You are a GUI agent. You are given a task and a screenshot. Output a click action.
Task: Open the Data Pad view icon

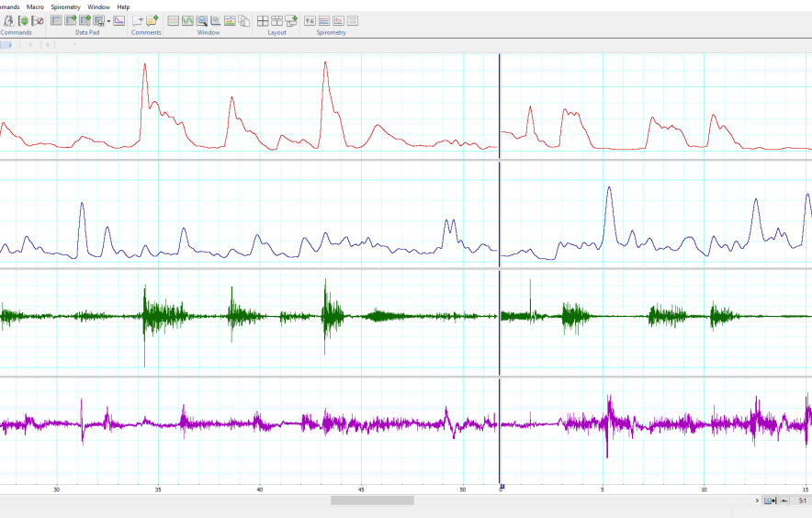pos(56,21)
